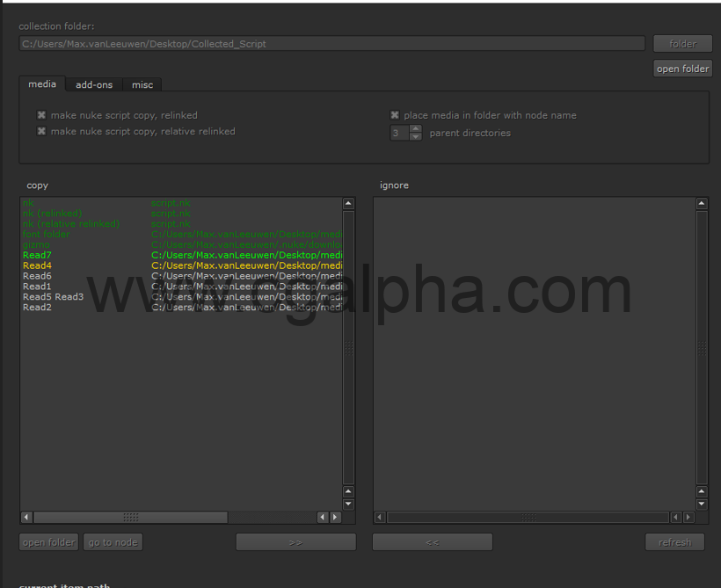Click bottom scroll-down arrow of the ignore list
Screen dimensions: 721x588
(702, 505)
